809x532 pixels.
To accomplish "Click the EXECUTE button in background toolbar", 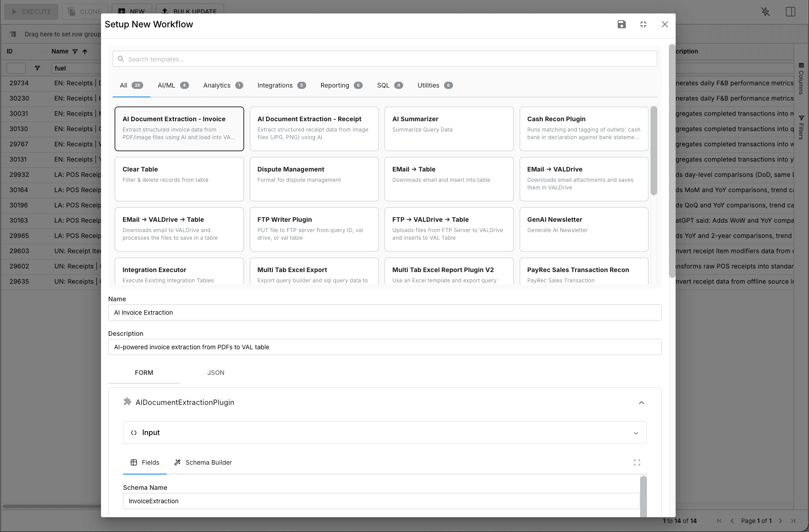I will (x=31, y=12).
